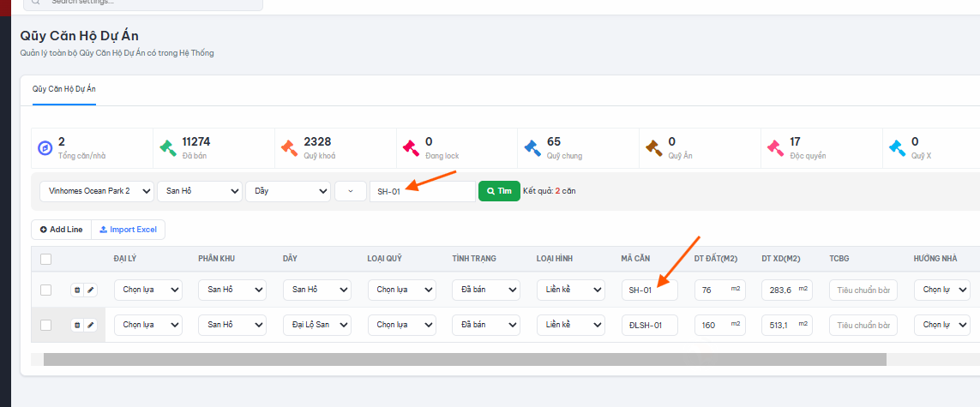980x407 pixels.
Task: Click the Import Excel button
Action: tap(128, 230)
